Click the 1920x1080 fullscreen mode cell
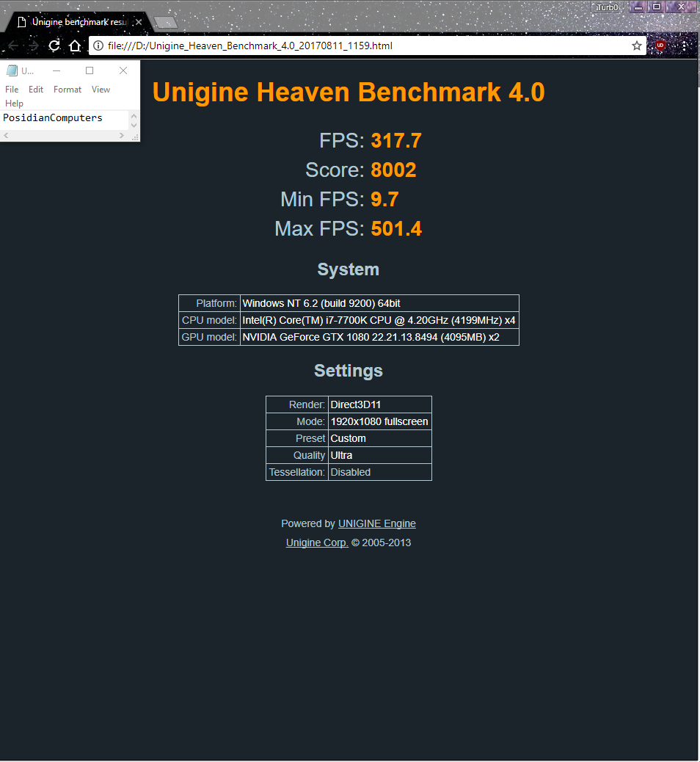The height and width of the screenshot is (762, 700). tap(380, 421)
